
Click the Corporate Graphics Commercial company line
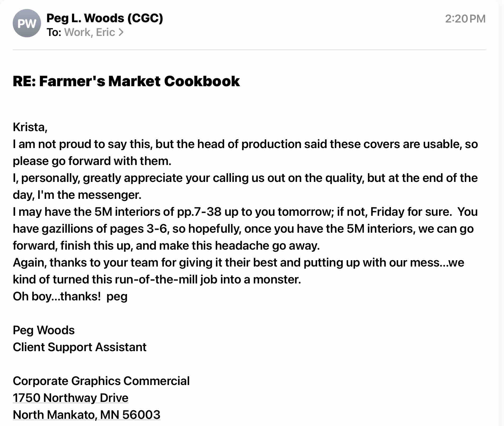coord(101,381)
